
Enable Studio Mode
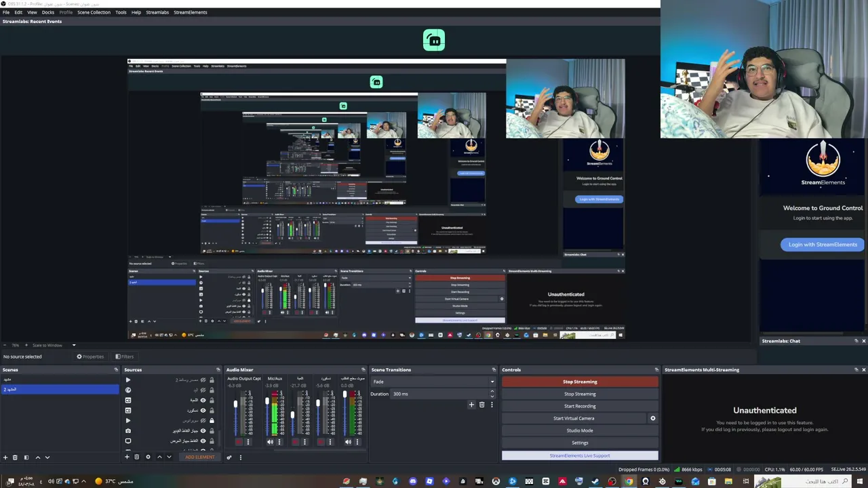click(580, 430)
